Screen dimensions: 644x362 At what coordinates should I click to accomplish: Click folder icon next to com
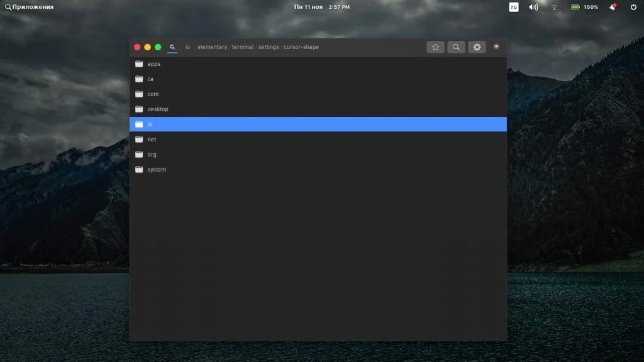tap(139, 94)
